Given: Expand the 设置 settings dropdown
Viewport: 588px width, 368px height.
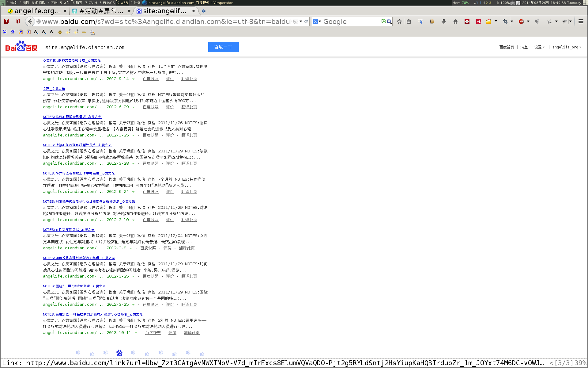Looking at the screenshot, I should (540, 47).
